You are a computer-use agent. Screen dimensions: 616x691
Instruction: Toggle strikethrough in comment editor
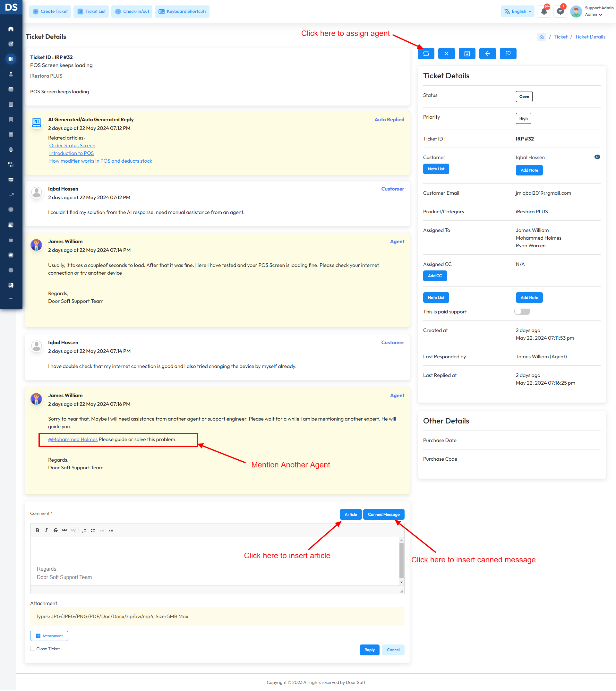click(56, 531)
